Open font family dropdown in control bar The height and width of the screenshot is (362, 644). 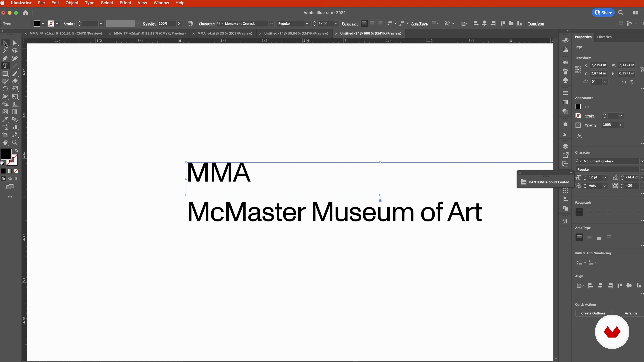tap(272, 23)
